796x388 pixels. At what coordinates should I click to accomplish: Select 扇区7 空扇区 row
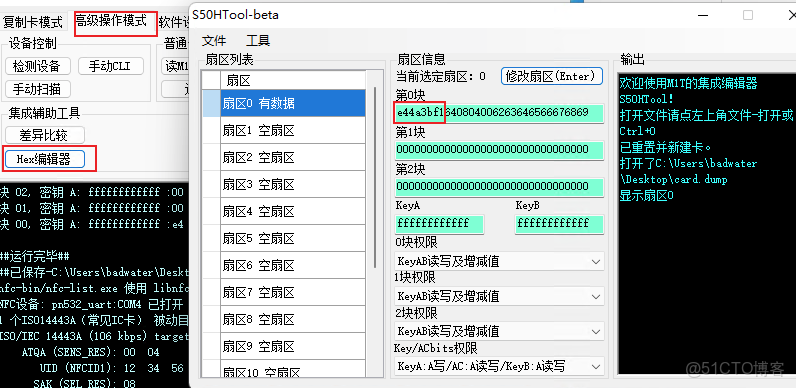click(x=293, y=292)
